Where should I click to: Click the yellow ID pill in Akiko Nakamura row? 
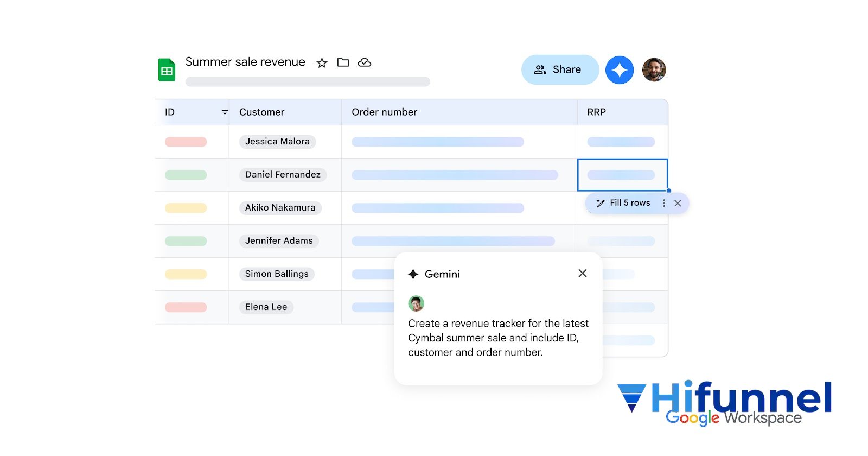[186, 208]
